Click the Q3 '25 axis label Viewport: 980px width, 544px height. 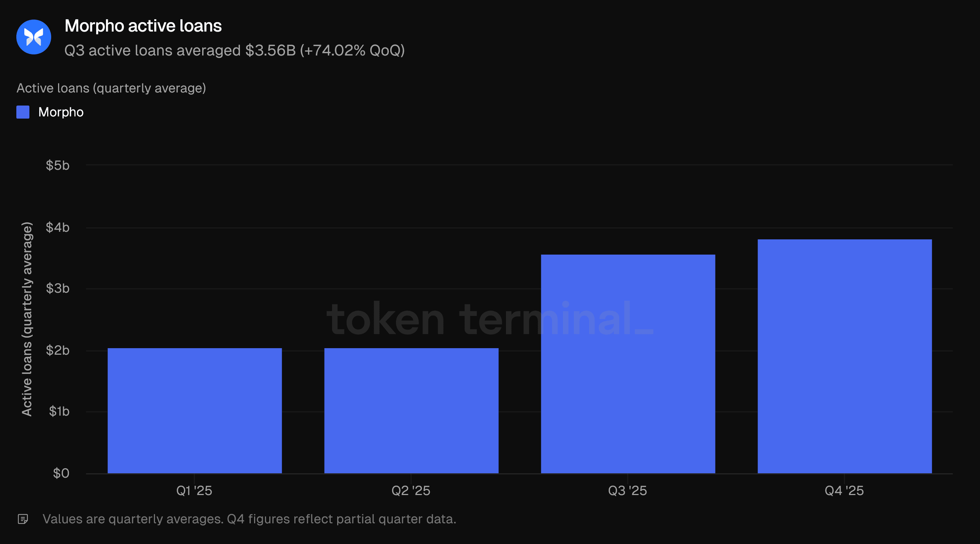point(627,490)
